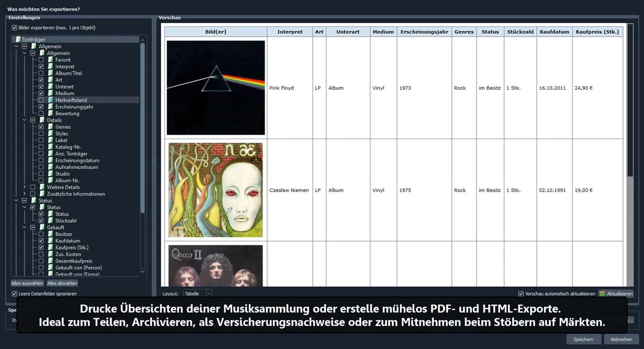Click the 1975 year cell

pyautogui.click(x=423, y=190)
